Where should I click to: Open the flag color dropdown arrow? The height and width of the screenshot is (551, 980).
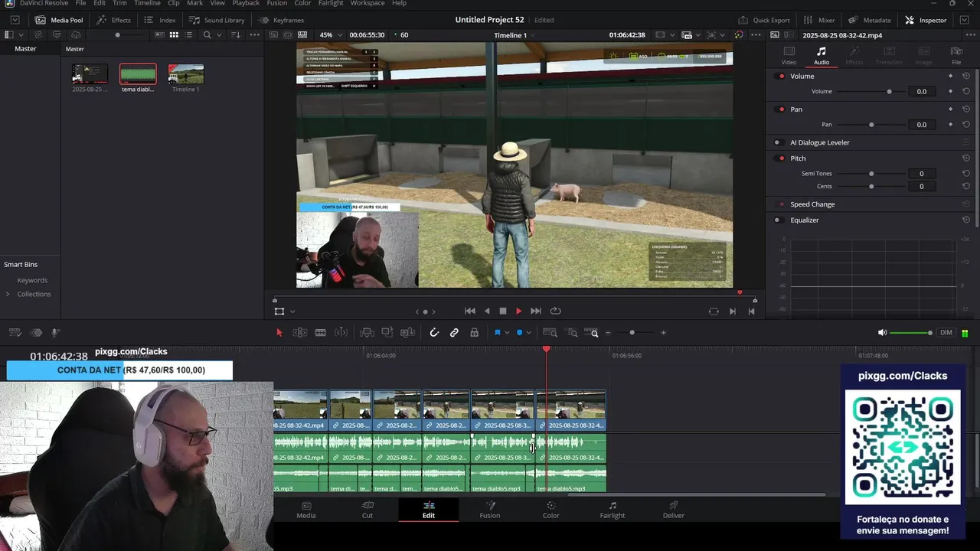point(507,333)
